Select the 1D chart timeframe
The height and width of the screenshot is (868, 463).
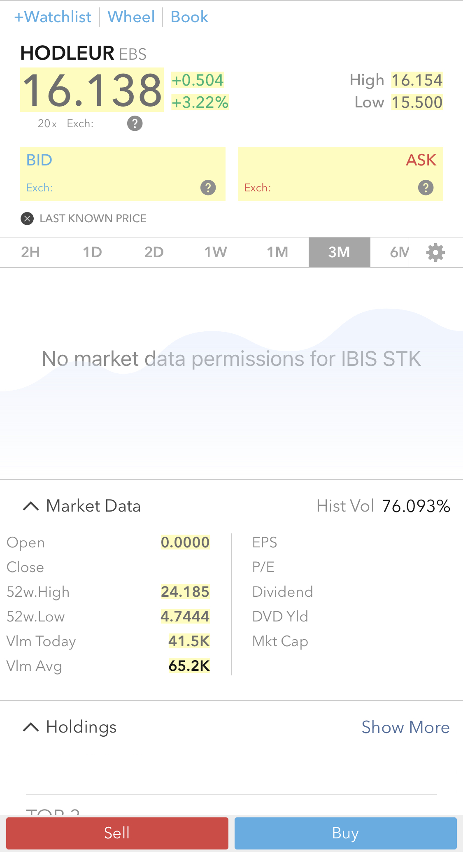93,252
